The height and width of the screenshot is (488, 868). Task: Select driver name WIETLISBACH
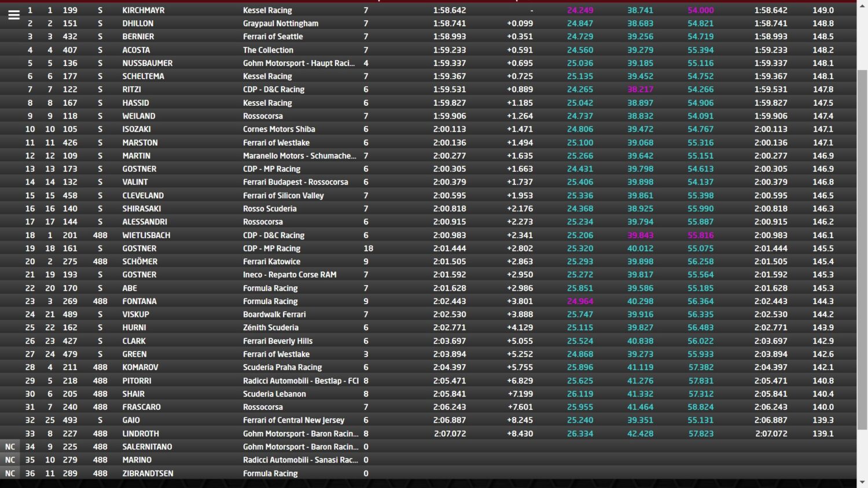coord(146,235)
